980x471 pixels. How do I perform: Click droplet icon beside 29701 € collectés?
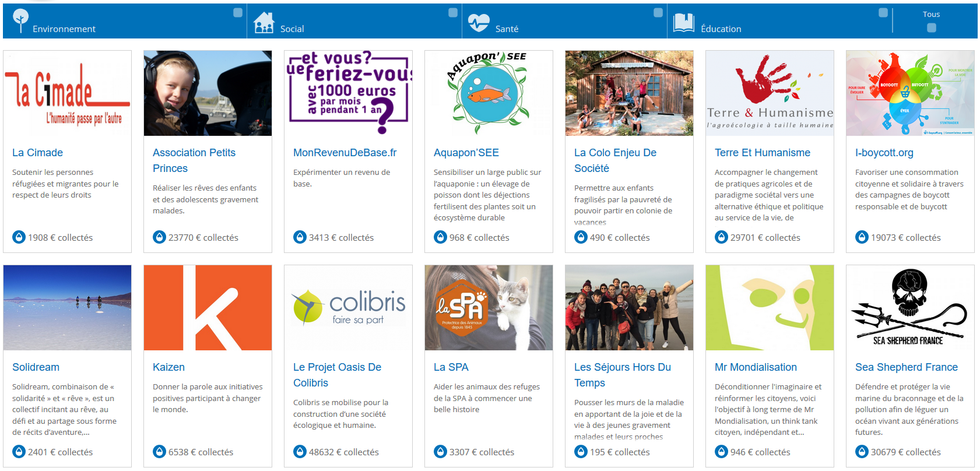coord(722,237)
